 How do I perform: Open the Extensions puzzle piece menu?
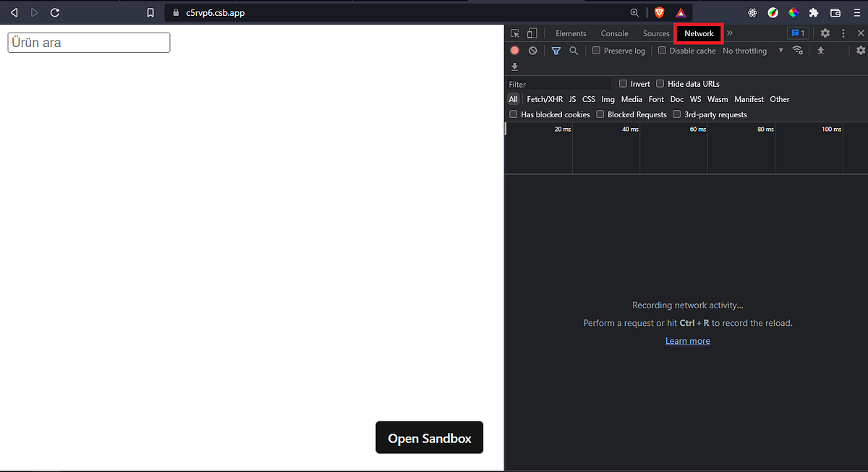814,12
